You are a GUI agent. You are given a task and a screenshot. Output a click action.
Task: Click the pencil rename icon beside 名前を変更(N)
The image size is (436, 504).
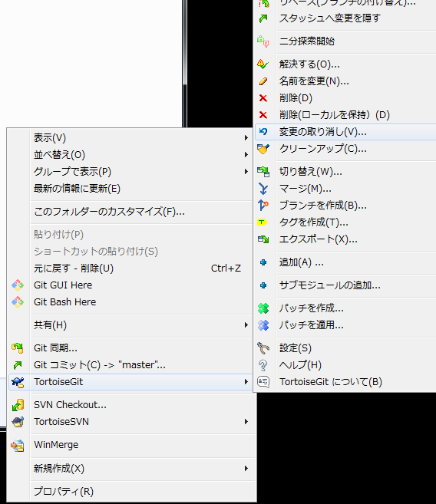tap(263, 81)
